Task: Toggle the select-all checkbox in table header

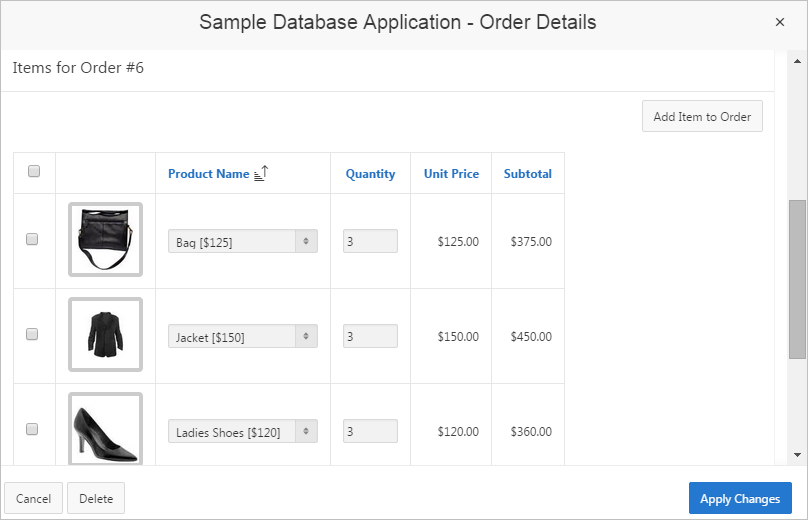Action: [33, 172]
